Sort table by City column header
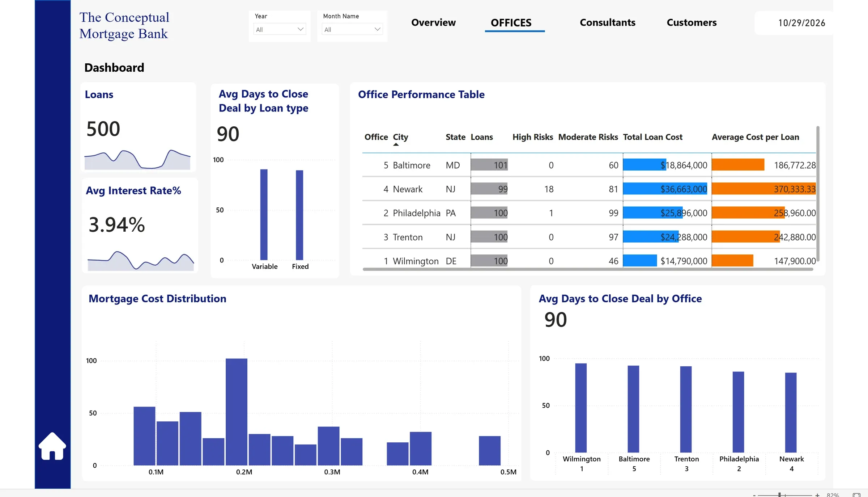 coord(400,137)
